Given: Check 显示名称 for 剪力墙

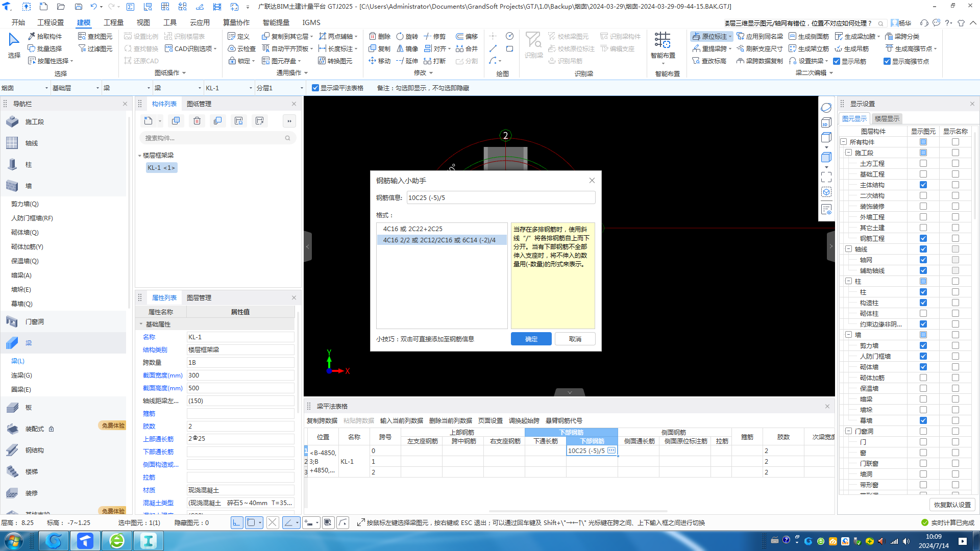Looking at the screenshot, I should click(x=955, y=345).
